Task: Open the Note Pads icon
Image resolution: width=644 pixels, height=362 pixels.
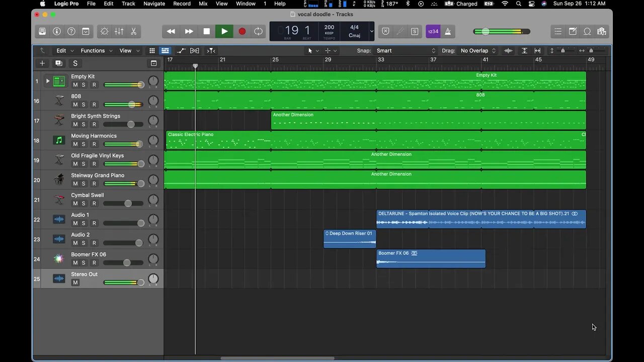Action: (573, 31)
